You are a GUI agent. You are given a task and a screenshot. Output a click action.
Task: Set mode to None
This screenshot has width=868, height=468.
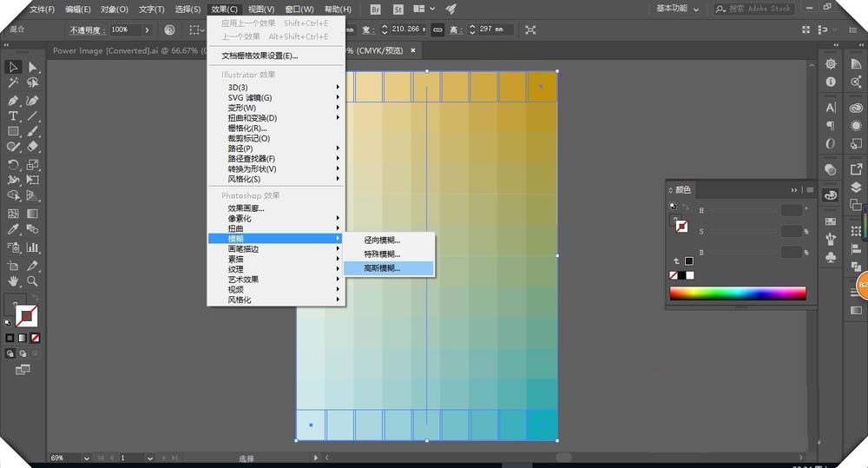35,338
